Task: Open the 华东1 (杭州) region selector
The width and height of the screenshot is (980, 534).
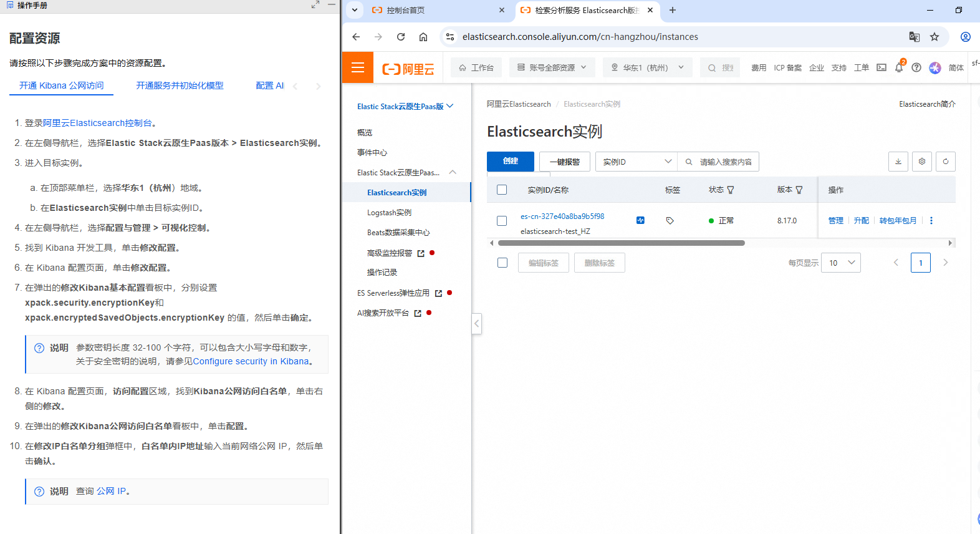Action: [x=648, y=67]
